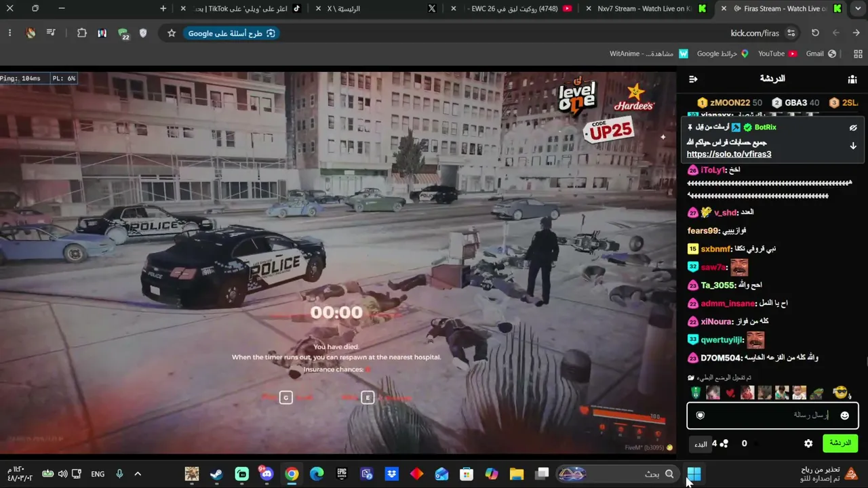Open the volume control in system tray
This screenshot has height=488, width=868.
point(63,474)
